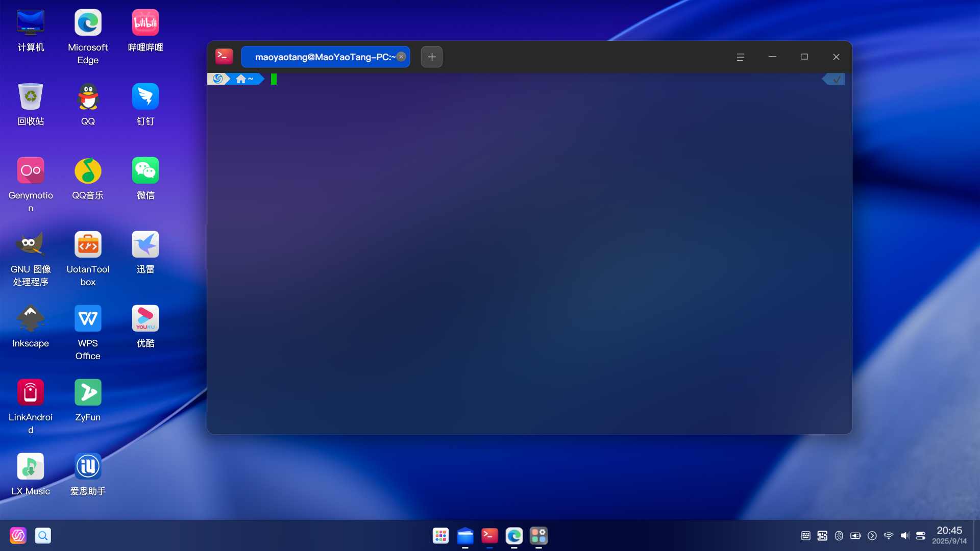Click the terminal app icon in title bar

pyautogui.click(x=224, y=57)
